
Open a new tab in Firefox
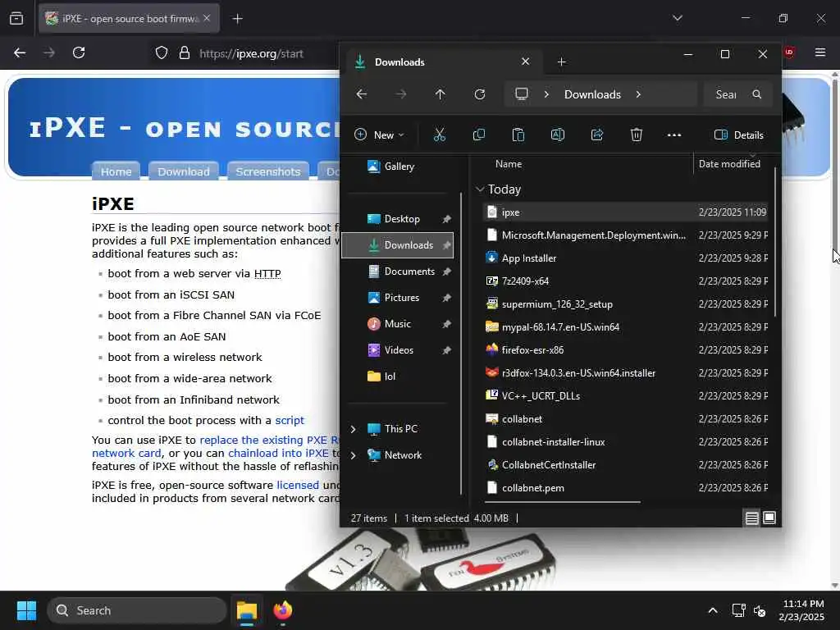tap(237, 19)
